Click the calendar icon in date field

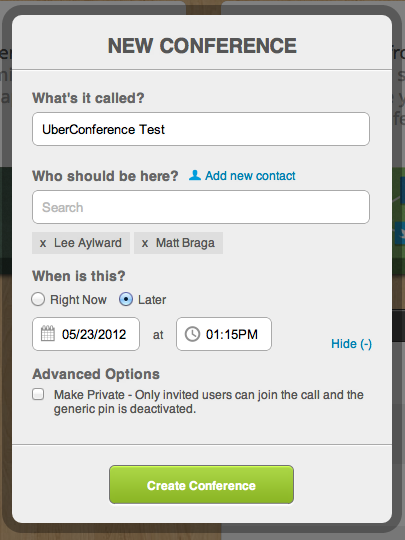click(x=48, y=334)
